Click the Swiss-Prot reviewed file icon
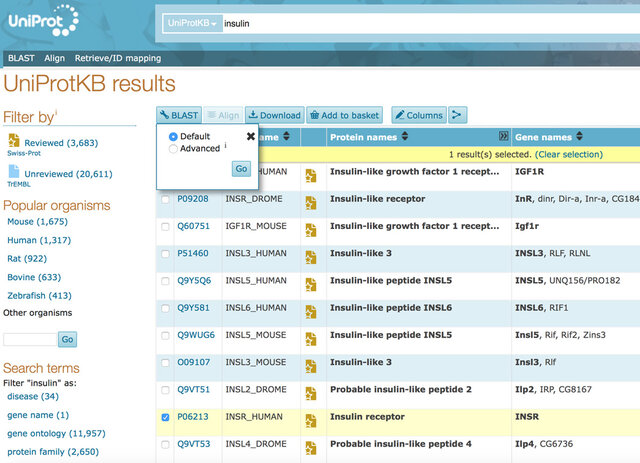 [14, 140]
